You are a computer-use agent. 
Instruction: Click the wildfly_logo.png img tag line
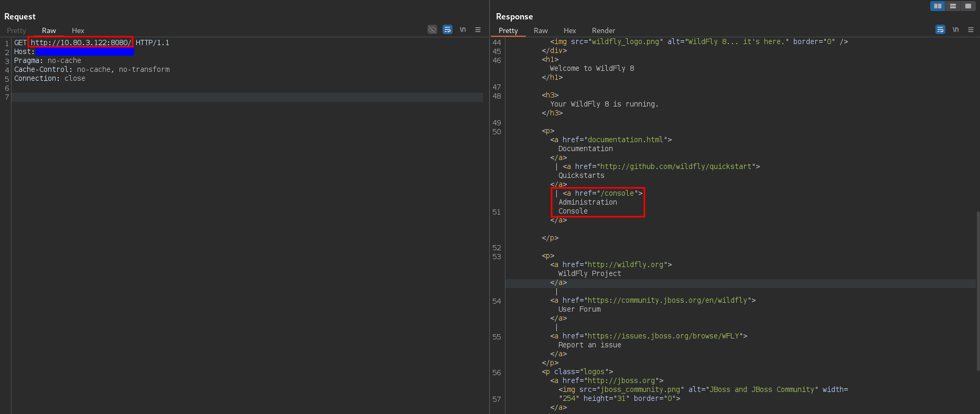tap(699, 41)
